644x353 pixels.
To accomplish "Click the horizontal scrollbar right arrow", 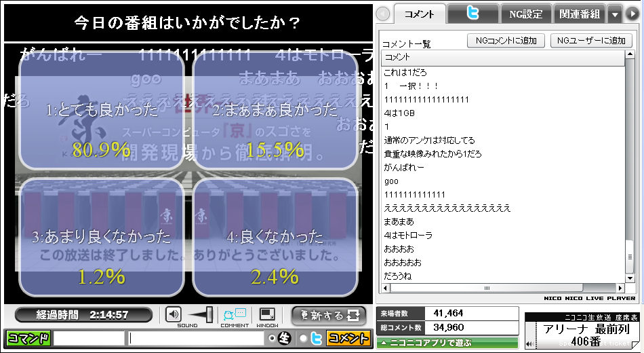I will click(x=620, y=288).
